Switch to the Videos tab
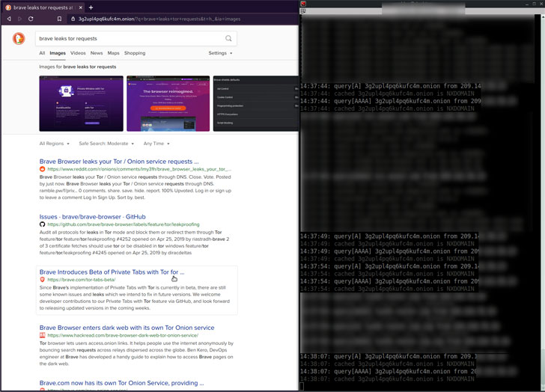Viewport: 545px width, 392px height. point(78,53)
